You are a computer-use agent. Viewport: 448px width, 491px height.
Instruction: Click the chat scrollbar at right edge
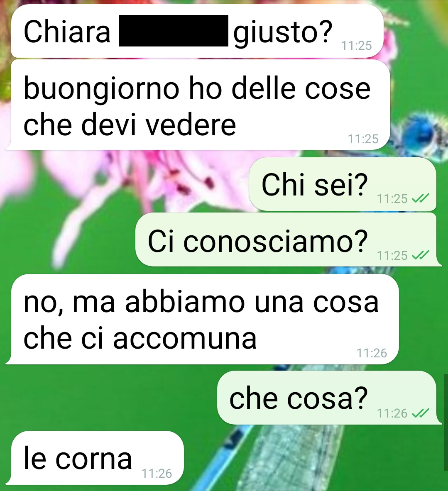(x=446, y=422)
